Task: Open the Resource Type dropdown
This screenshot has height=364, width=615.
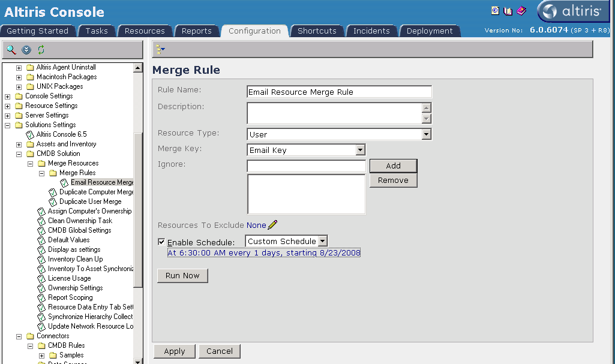Action: (426, 134)
